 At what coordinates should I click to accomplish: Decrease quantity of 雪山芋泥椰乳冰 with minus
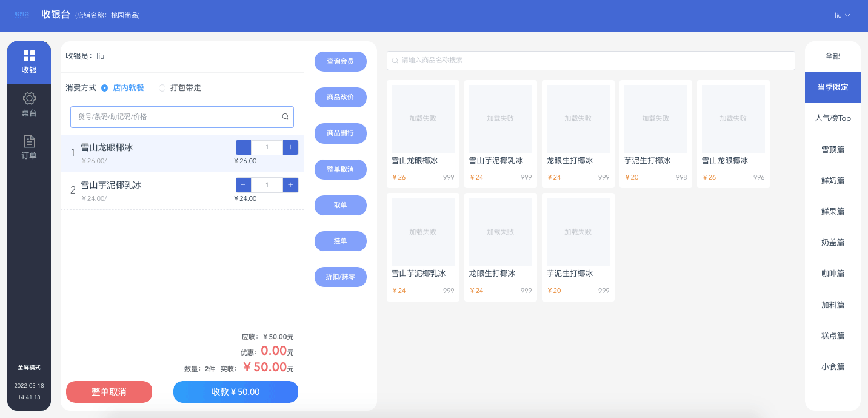243,185
